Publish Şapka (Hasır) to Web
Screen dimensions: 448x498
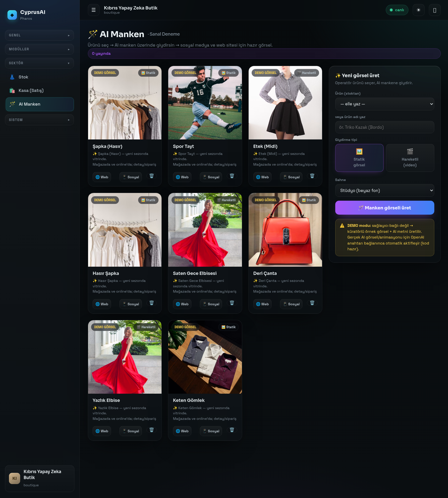tap(102, 177)
